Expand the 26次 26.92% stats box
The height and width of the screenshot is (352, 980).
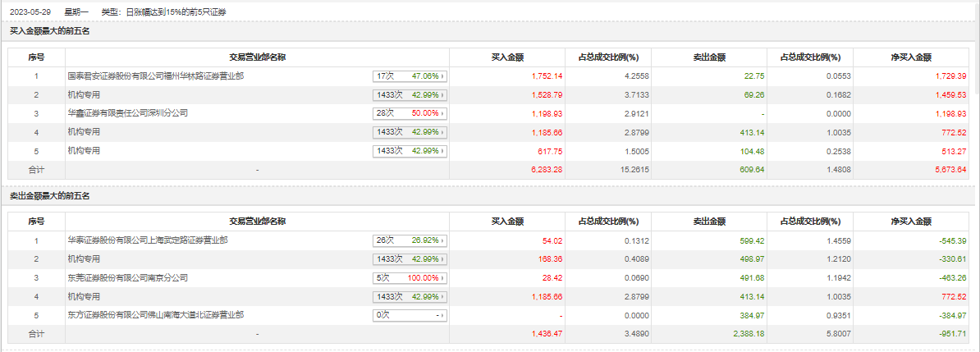coord(410,241)
